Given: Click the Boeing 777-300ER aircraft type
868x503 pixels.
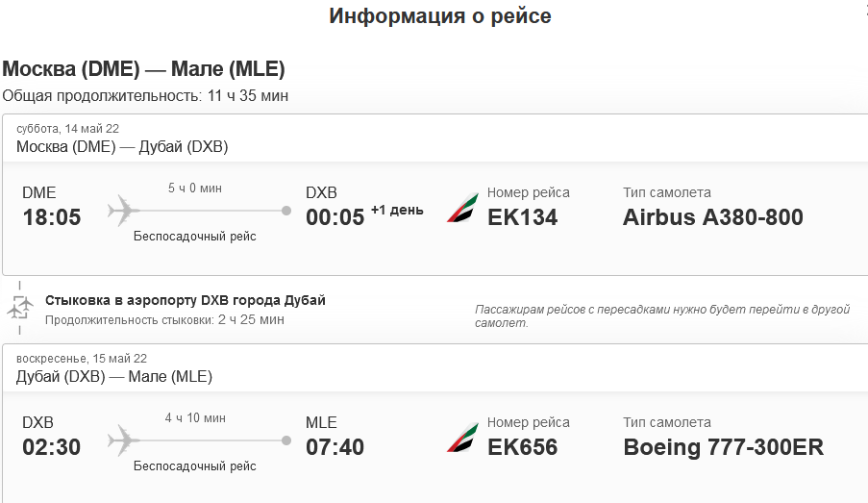Looking at the screenshot, I should tap(723, 448).
